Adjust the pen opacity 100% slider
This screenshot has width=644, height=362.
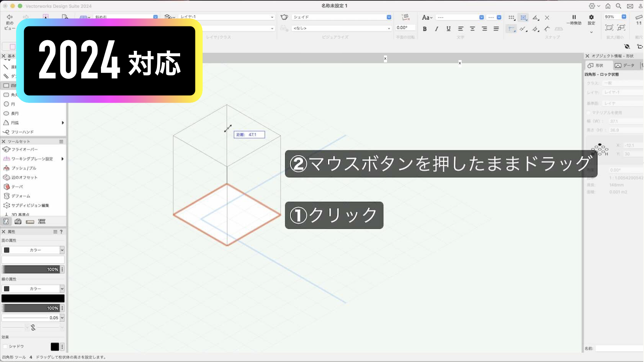coord(31,308)
